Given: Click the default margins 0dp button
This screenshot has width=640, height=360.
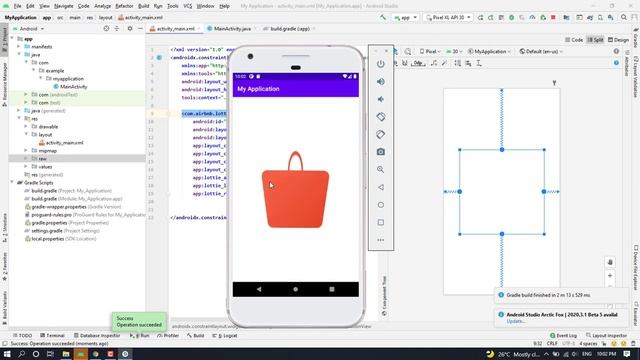Looking at the screenshot, I should [x=418, y=63].
